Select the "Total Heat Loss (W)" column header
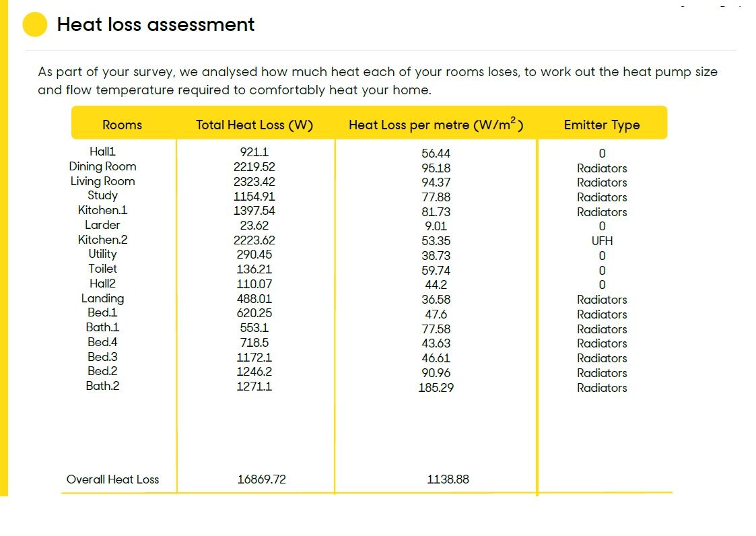This screenshot has width=756, height=536. point(254,125)
